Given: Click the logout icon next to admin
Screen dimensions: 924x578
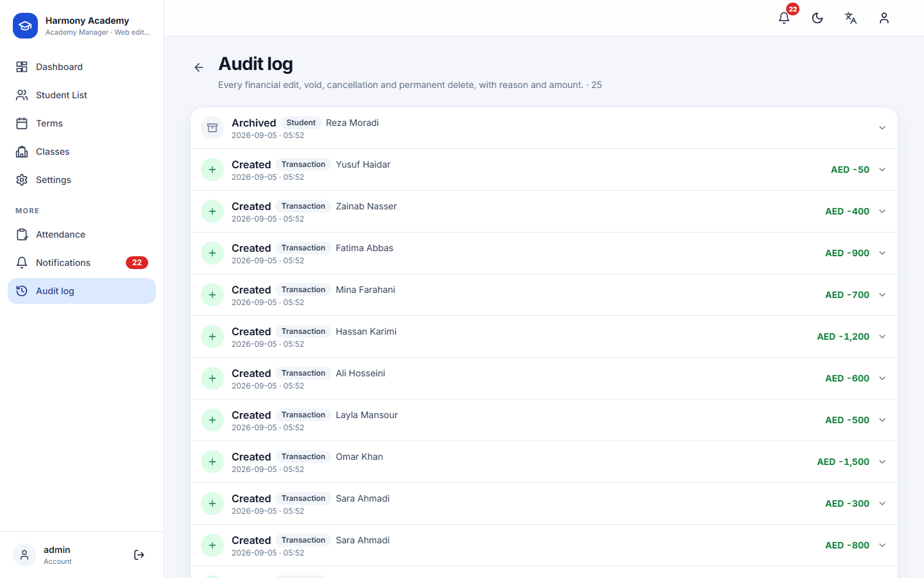Looking at the screenshot, I should click(x=139, y=555).
